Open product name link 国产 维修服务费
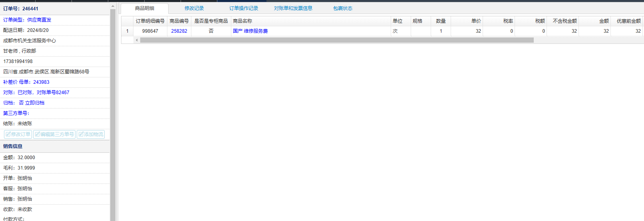Screen dimensions: 644x221 250,31
